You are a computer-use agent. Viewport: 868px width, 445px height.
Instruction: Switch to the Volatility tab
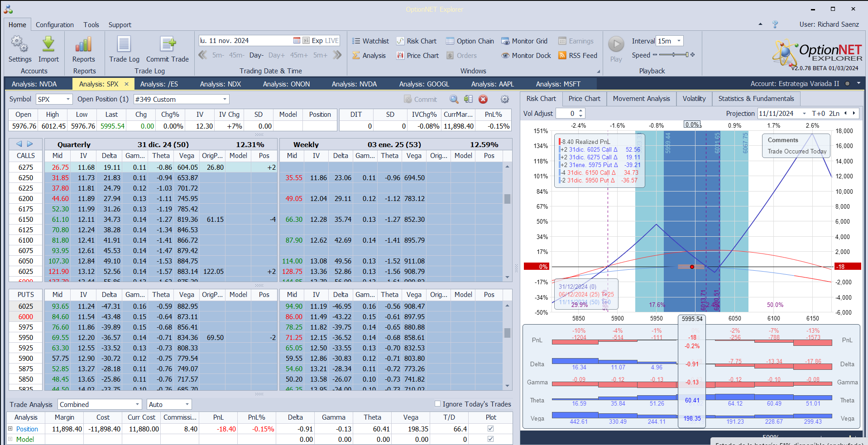pyautogui.click(x=694, y=99)
